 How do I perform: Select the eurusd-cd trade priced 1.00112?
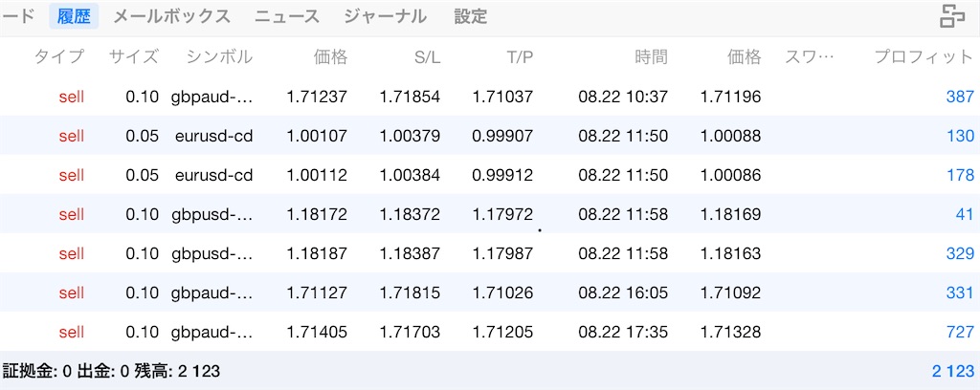point(490,175)
